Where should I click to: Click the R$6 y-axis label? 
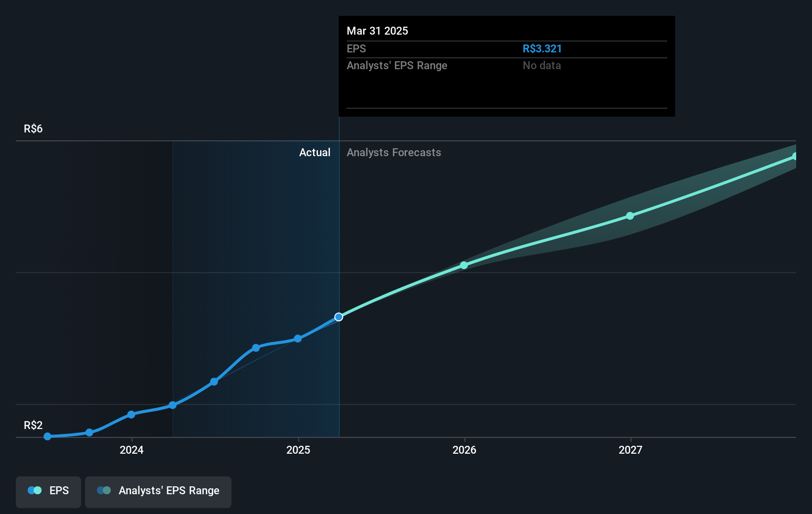click(33, 129)
